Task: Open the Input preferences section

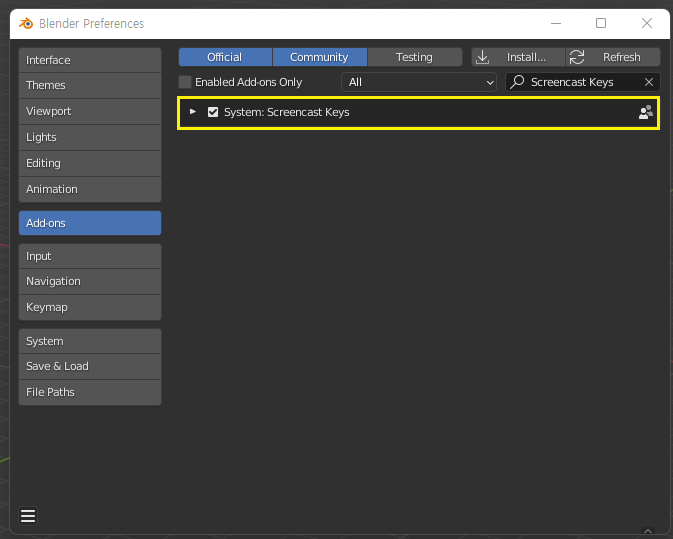Action: (x=90, y=256)
